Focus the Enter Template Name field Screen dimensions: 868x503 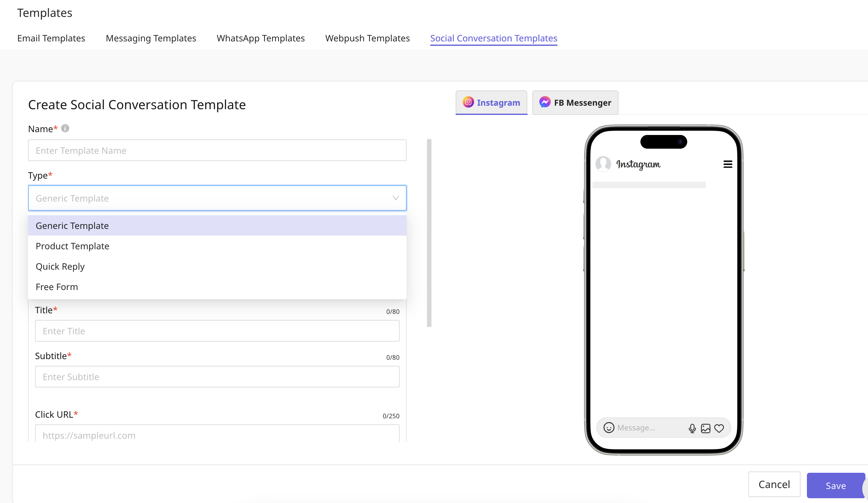coord(217,151)
